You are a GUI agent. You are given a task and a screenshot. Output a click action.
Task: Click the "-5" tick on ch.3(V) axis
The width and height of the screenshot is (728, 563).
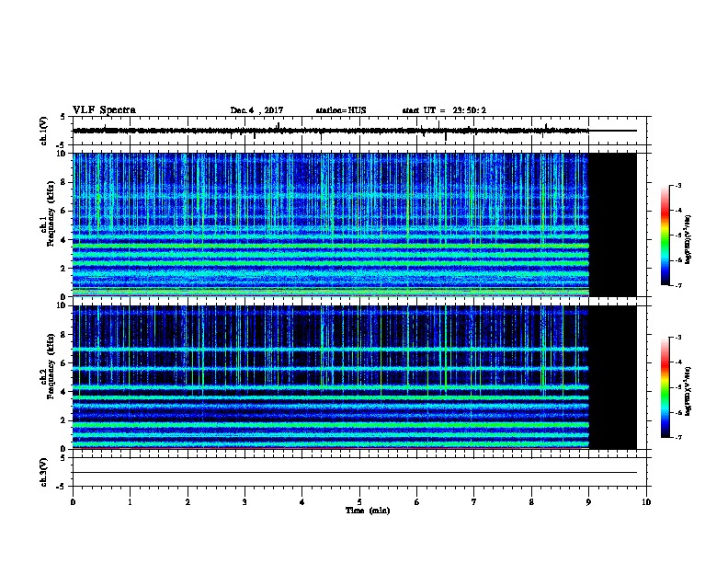point(62,487)
